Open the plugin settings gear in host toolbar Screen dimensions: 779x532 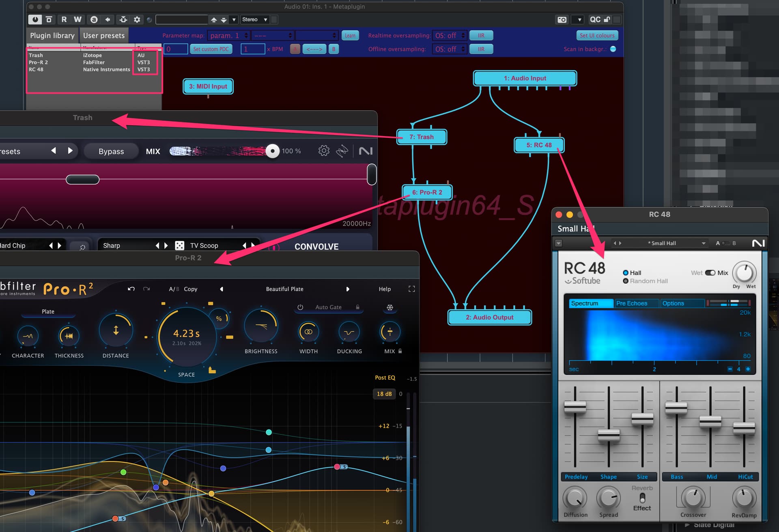pyautogui.click(x=137, y=19)
